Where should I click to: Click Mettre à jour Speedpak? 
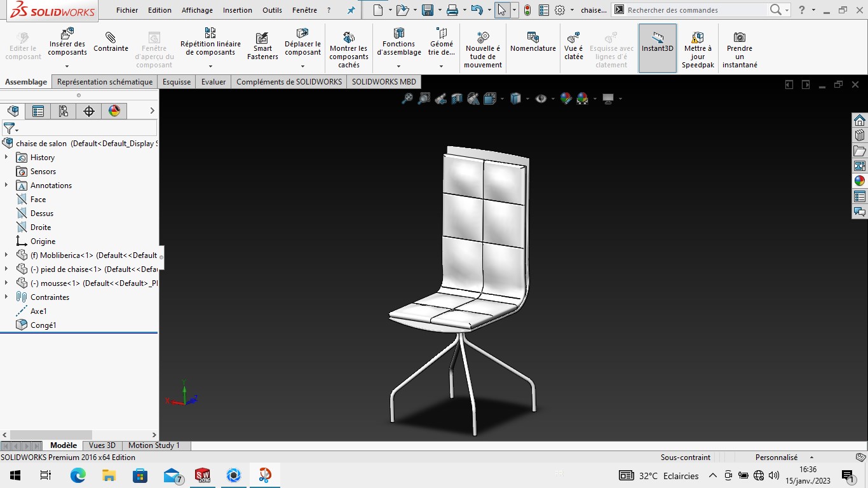click(x=698, y=50)
